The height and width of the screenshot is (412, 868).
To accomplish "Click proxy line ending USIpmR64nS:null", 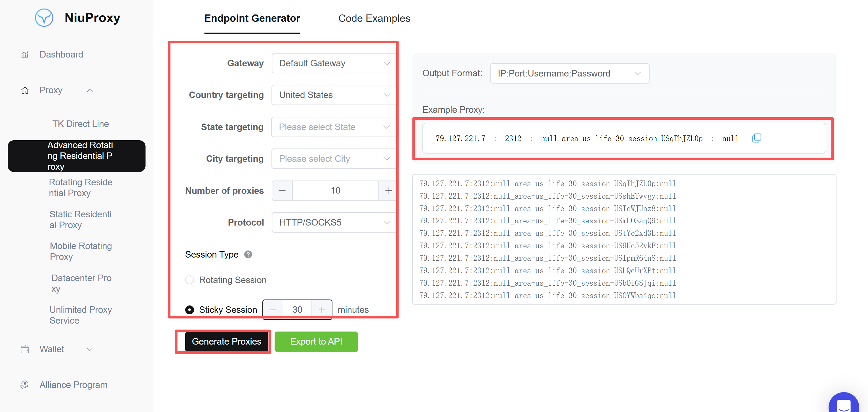I will [x=547, y=258].
